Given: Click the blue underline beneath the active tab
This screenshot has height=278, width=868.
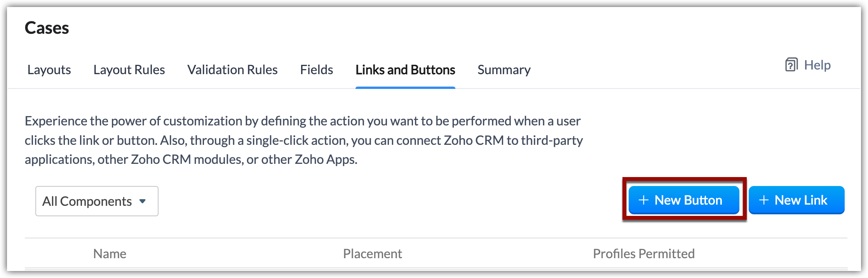Looking at the screenshot, I should click(x=405, y=88).
